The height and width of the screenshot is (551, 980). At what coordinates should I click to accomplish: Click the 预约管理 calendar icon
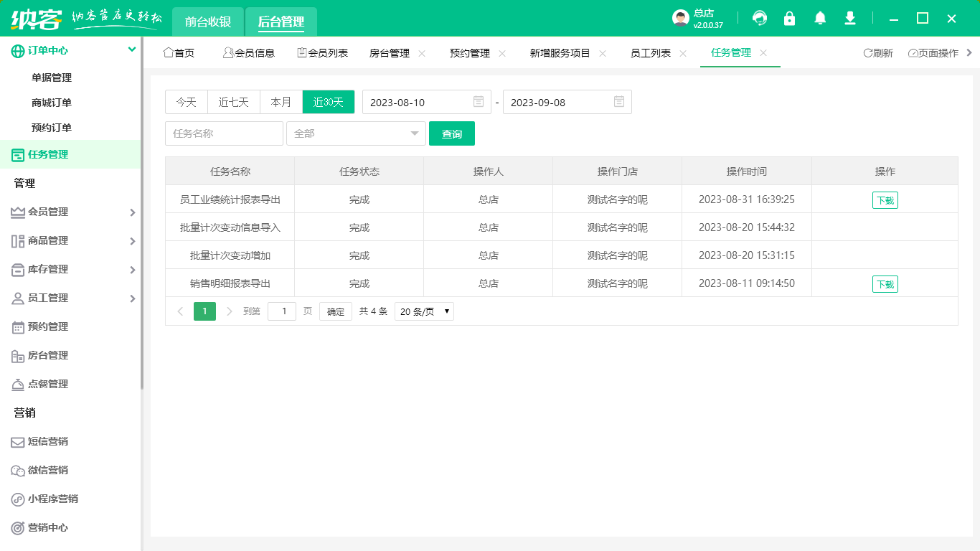(18, 326)
